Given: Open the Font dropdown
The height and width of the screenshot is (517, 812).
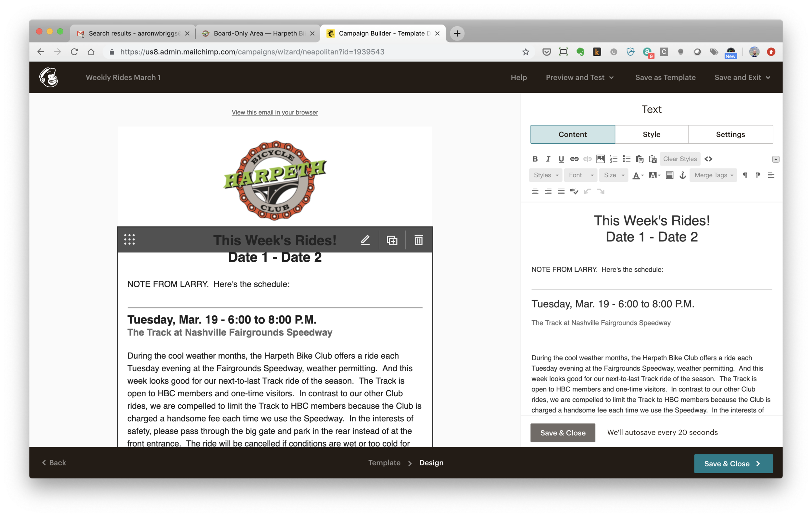Looking at the screenshot, I should click(x=581, y=175).
